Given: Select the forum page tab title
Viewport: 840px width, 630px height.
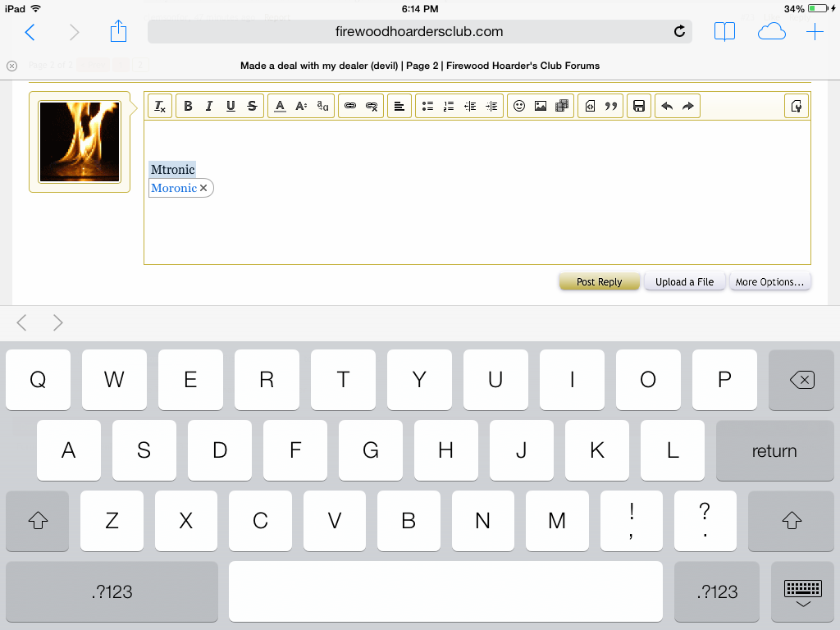Looking at the screenshot, I should [419, 66].
